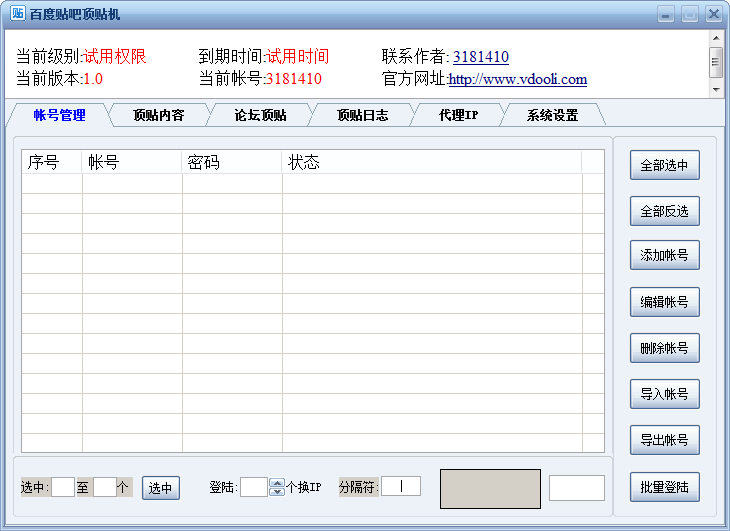Image resolution: width=730 pixels, height=531 pixels.
Task: Click the 登陆 count spinner arrows
Action: (277, 487)
